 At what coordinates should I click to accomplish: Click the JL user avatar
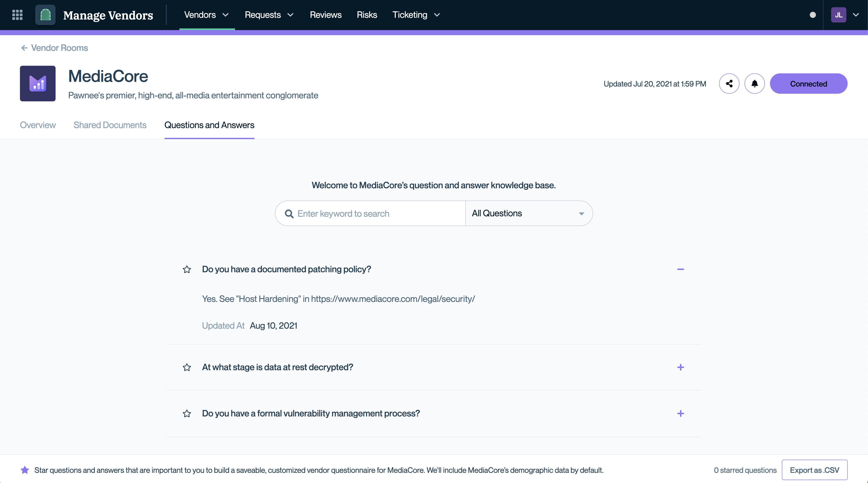[838, 15]
